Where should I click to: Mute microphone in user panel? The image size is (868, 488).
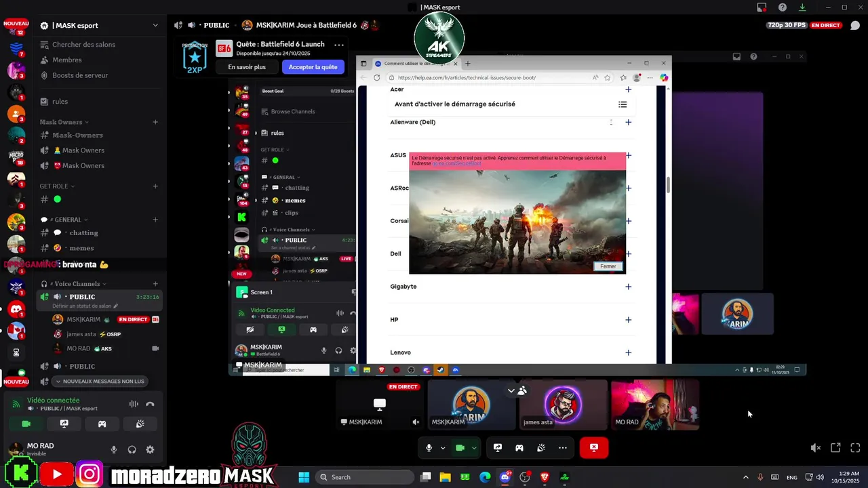pyautogui.click(x=114, y=449)
